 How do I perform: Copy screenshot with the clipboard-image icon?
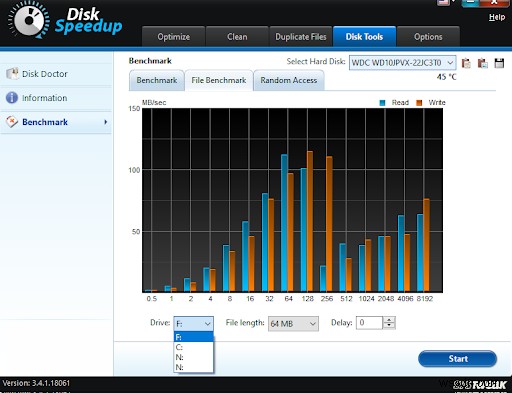coord(483,63)
